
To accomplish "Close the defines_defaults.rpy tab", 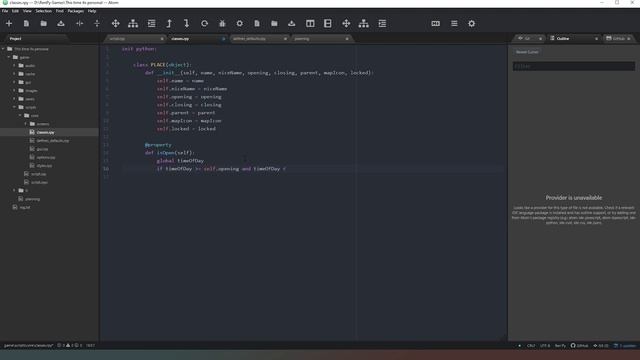I will pyautogui.click(x=285, y=39).
